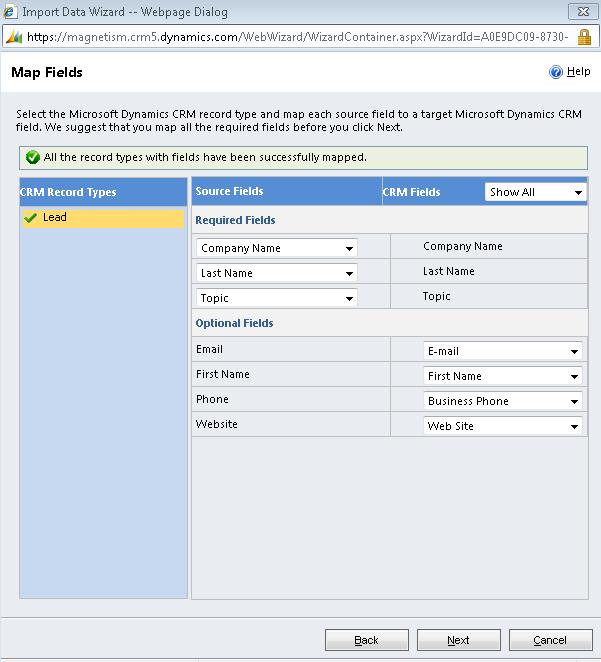Open the First Name CRM field dropdown

point(574,376)
